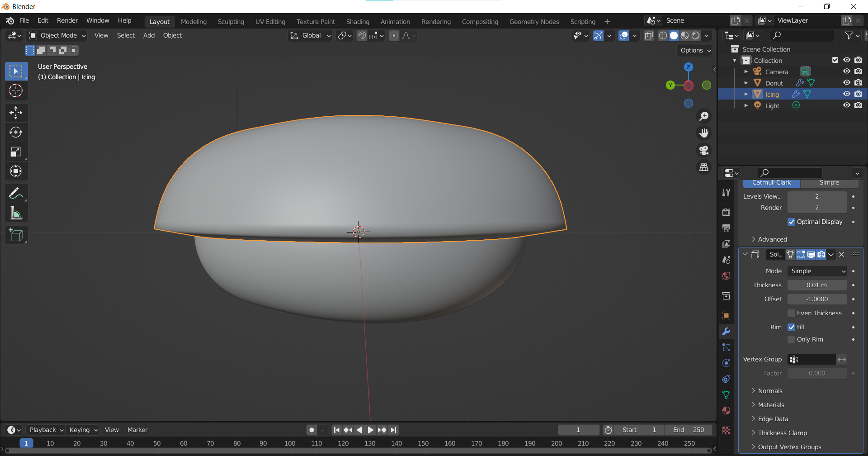Toggle X-Ray display in the header

(649, 36)
